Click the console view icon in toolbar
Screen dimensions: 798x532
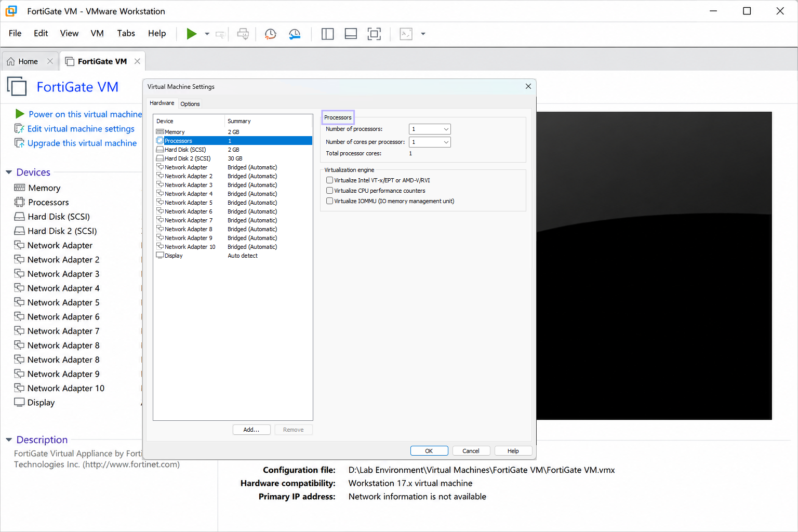pos(406,34)
